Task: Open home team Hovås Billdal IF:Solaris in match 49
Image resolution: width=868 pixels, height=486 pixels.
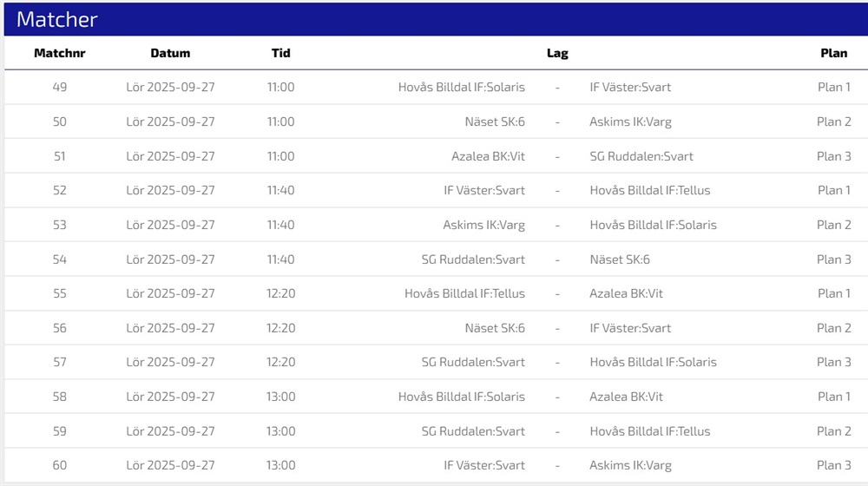Action: [x=461, y=87]
